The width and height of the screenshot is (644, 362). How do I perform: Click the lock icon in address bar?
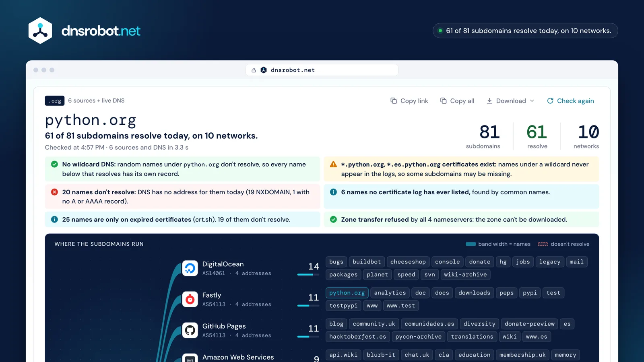pyautogui.click(x=254, y=70)
